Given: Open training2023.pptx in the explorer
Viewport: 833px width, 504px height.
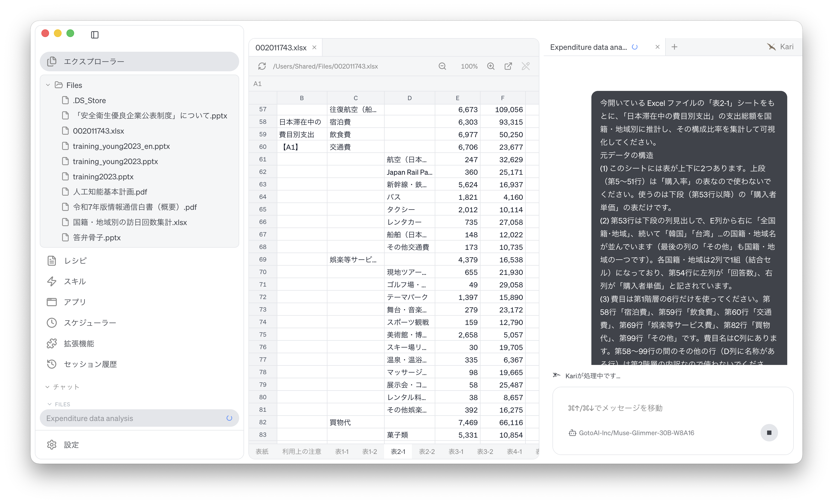Looking at the screenshot, I should pyautogui.click(x=103, y=176).
